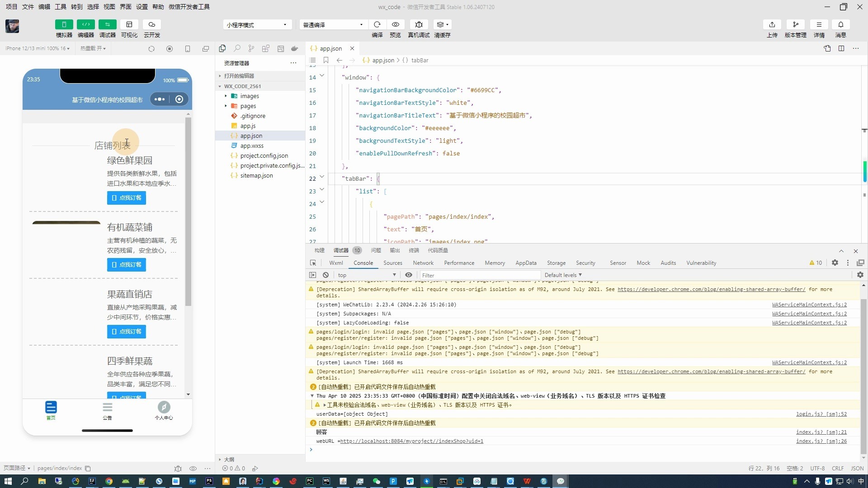Open the 可视化 panel
Screen dimensions: 868x488
point(129,28)
